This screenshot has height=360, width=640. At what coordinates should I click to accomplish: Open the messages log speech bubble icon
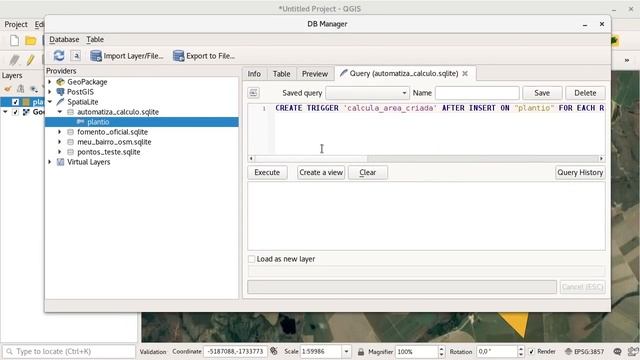(618, 351)
